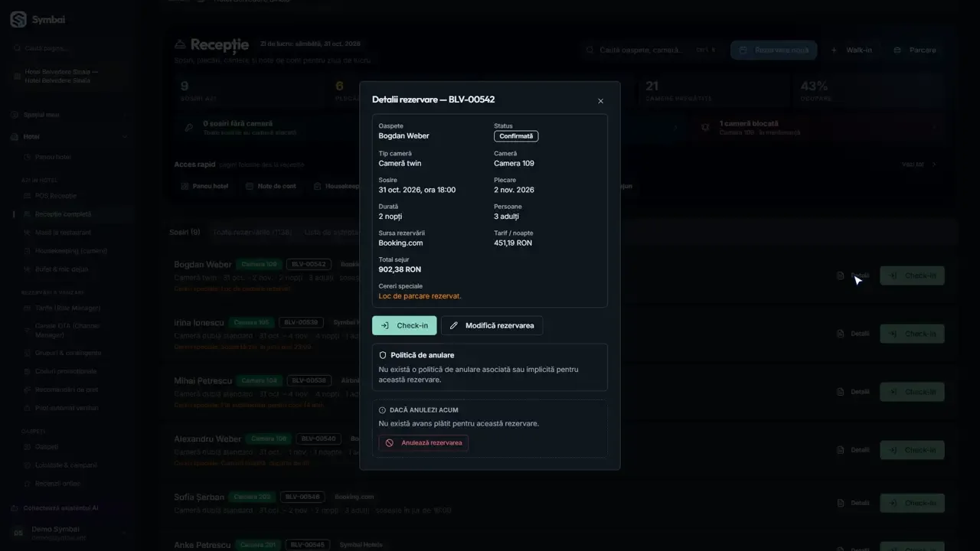Expand the Demo Symbai user menu
The width and height of the screenshot is (980, 551).
[x=69, y=533]
